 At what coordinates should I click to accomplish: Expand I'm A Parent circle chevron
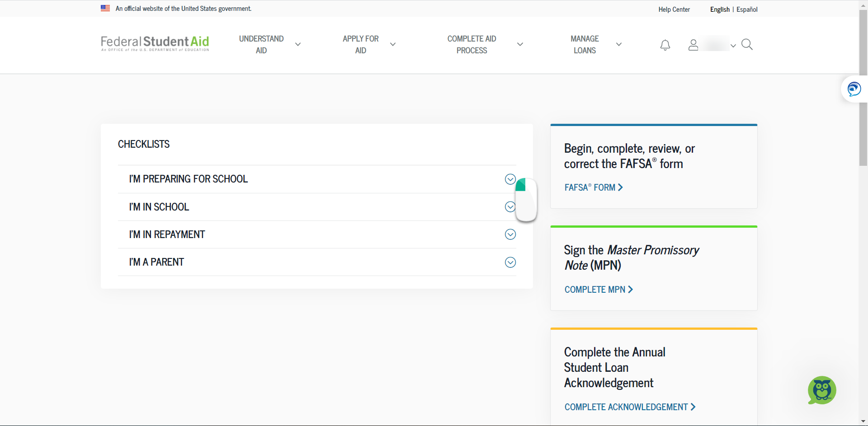pos(510,262)
